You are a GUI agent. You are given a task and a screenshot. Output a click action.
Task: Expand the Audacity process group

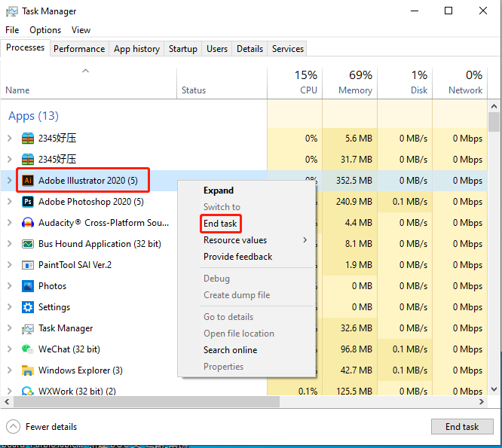tap(10, 223)
